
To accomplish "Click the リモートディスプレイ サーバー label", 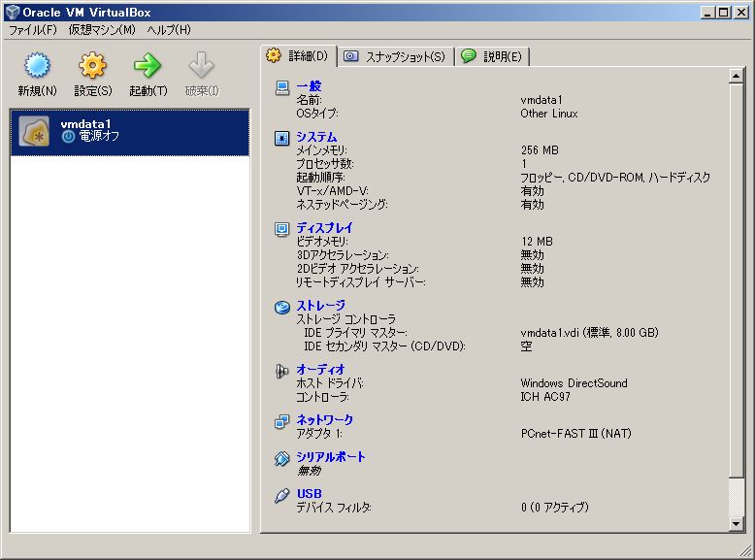I will 361,282.
